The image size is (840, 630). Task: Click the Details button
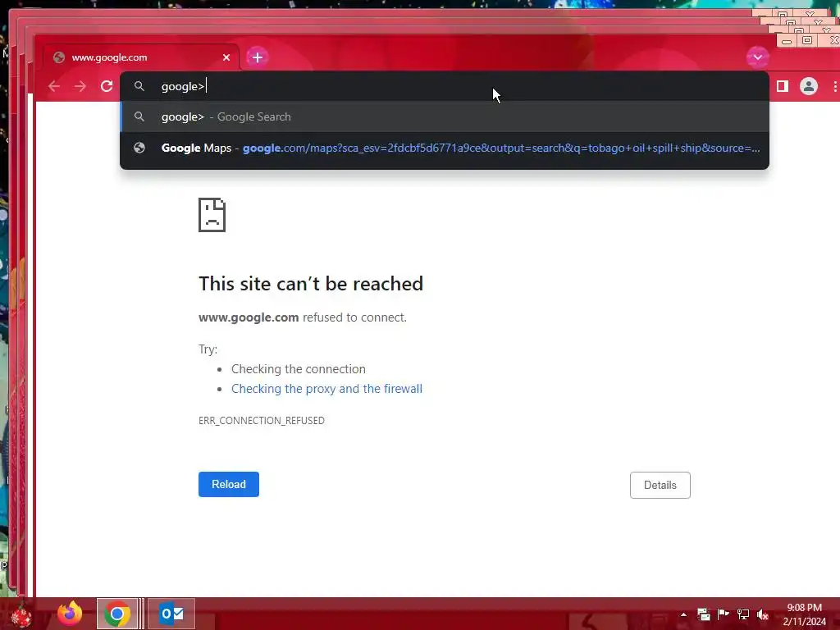pyautogui.click(x=660, y=485)
